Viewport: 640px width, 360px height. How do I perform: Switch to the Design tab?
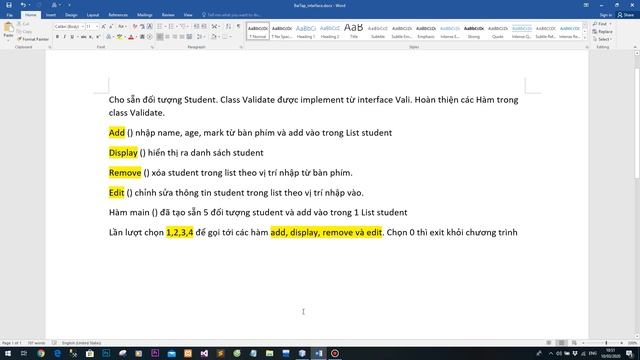(x=71, y=15)
